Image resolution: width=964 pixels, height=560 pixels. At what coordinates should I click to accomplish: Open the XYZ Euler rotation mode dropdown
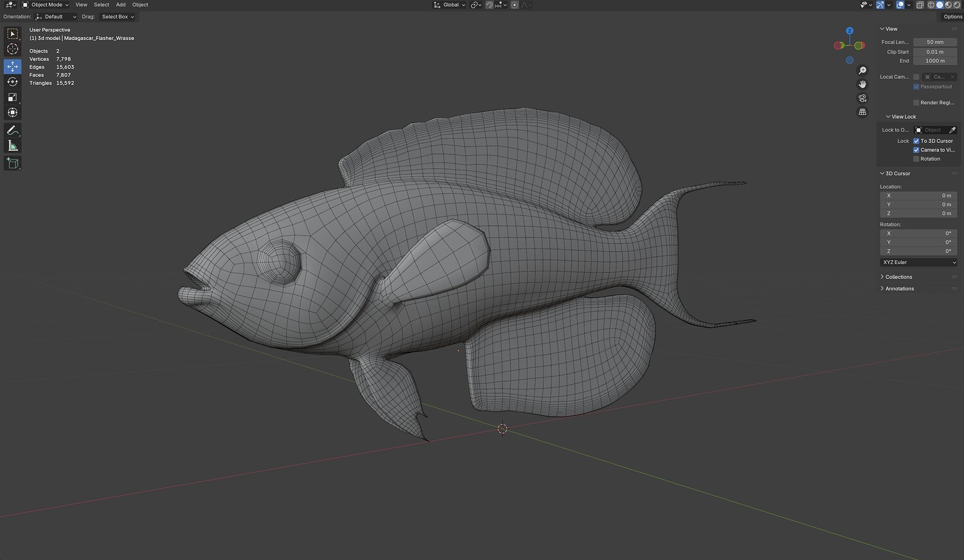(x=918, y=262)
